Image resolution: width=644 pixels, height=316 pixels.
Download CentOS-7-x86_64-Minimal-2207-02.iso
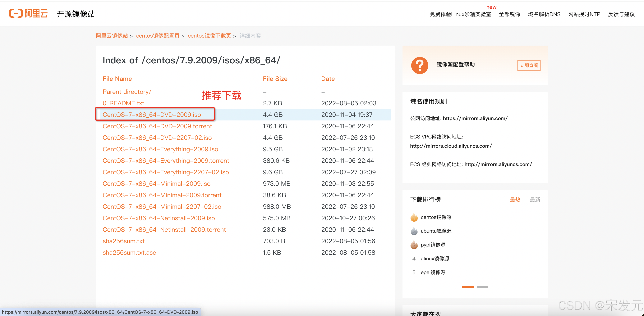point(162,207)
